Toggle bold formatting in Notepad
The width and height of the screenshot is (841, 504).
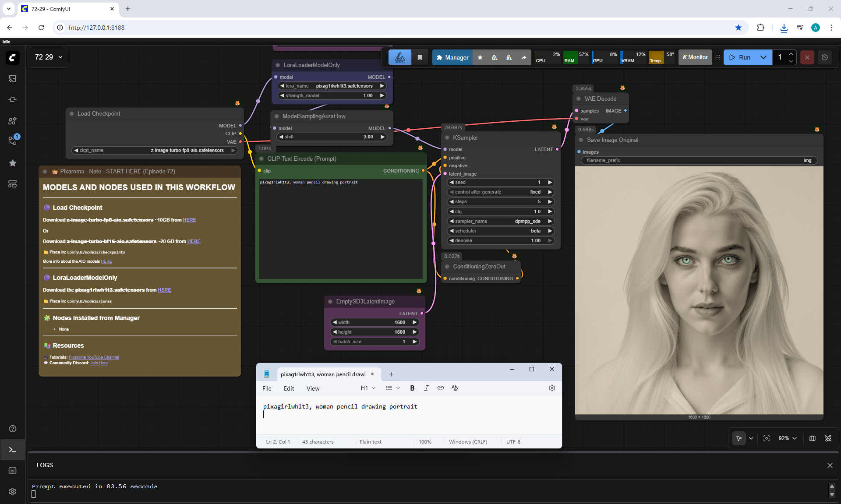click(412, 388)
